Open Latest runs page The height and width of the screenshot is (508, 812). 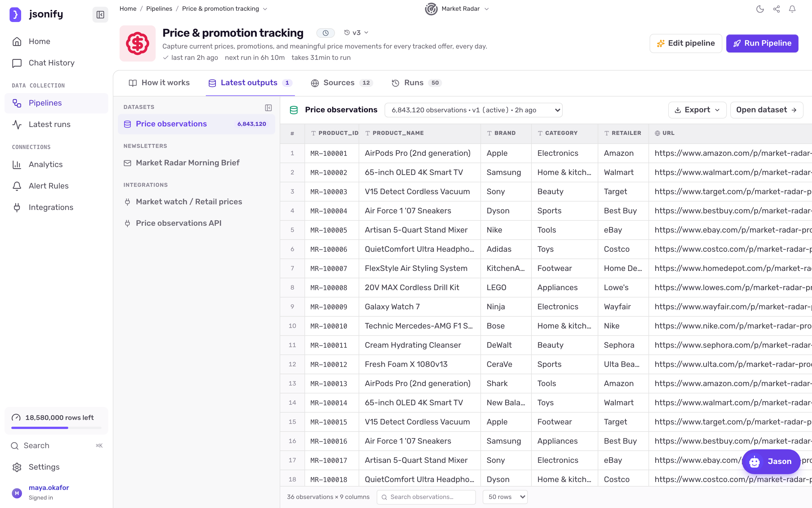tap(56, 124)
